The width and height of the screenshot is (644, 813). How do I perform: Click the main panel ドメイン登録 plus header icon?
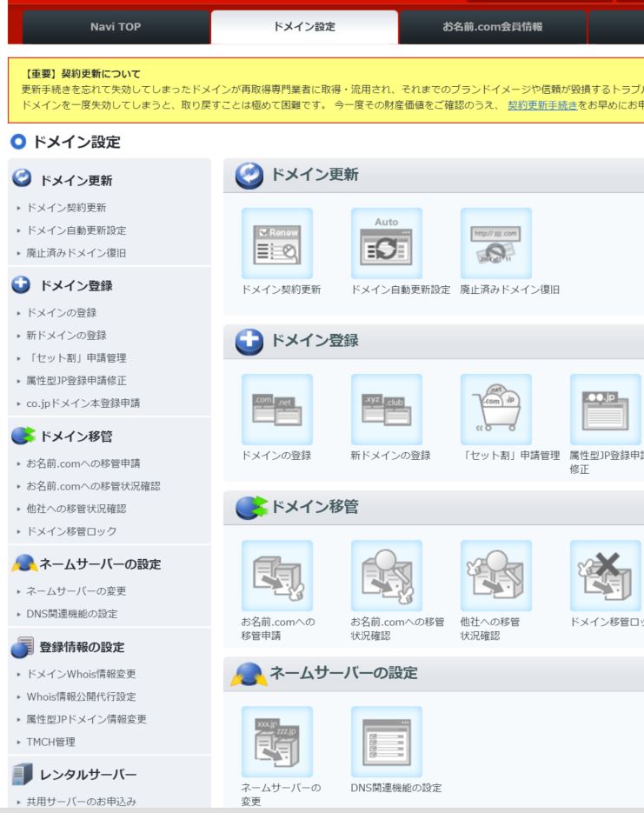click(249, 342)
